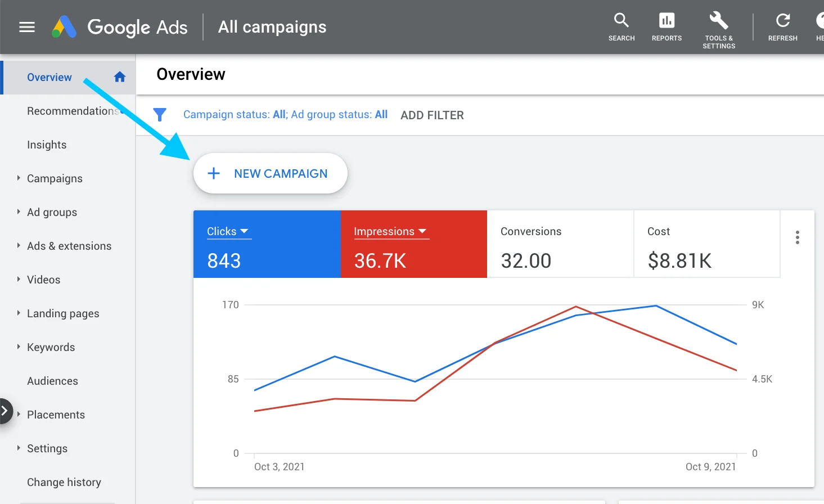Click the blue filter funnel icon
This screenshot has width=824, height=504.
[x=160, y=114]
